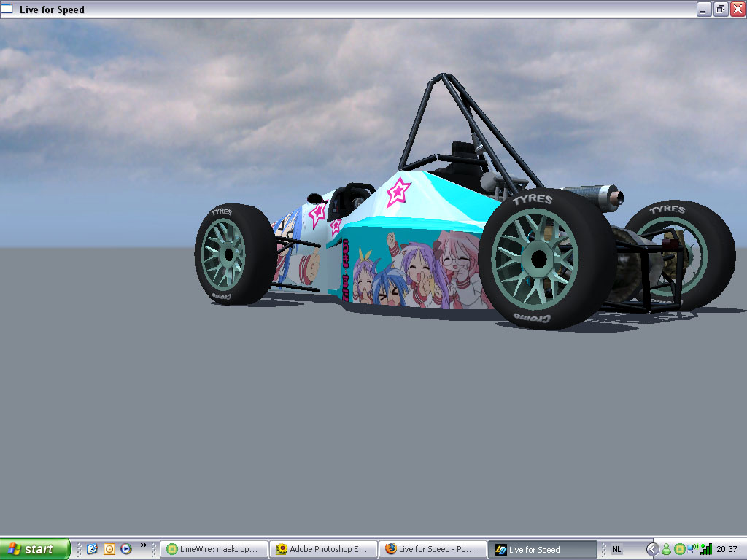Expand hidden Quick Launch items chevron
Viewport: 747px width, 560px height.
tap(144, 545)
